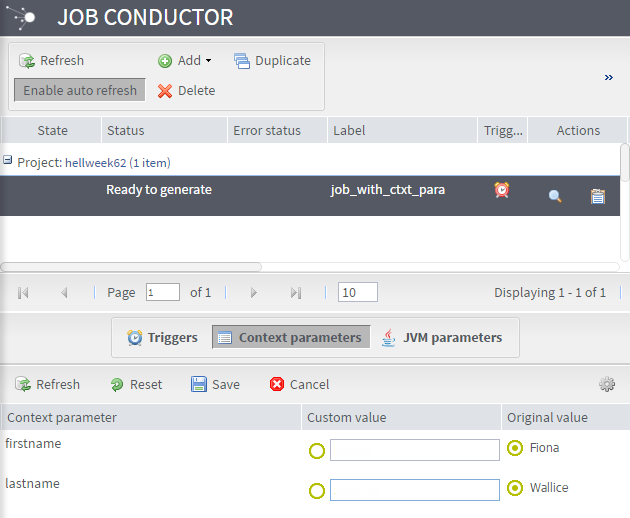The image size is (630, 518).
Task: Duplicate the selected job
Action: point(272,61)
